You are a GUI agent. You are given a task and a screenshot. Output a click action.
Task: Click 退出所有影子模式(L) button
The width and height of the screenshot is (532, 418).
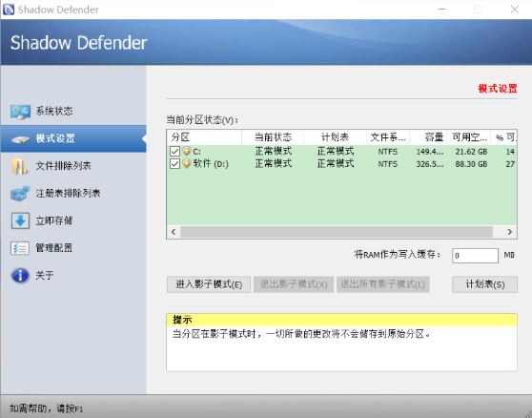point(383,284)
